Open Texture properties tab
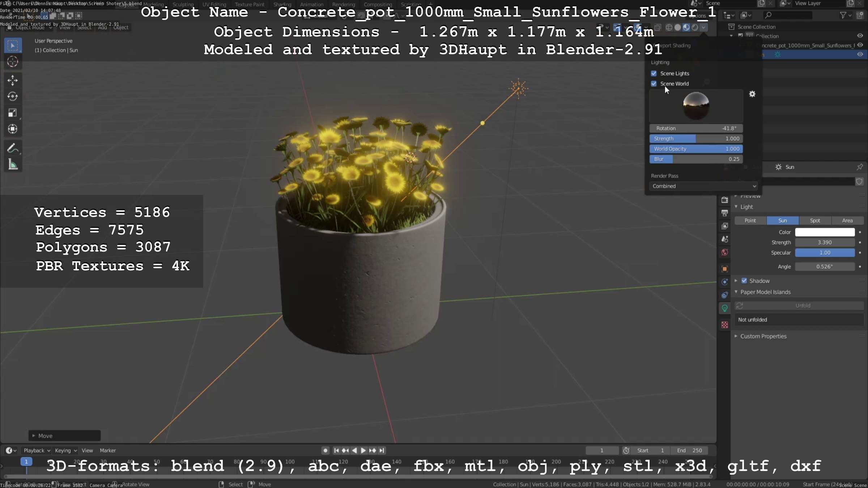 pyautogui.click(x=725, y=325)
